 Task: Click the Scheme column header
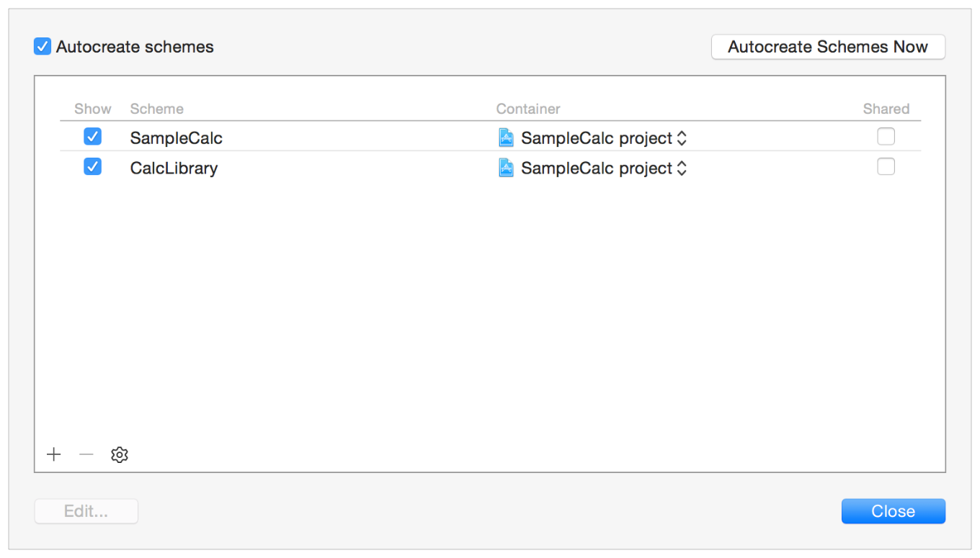point(156,109)
